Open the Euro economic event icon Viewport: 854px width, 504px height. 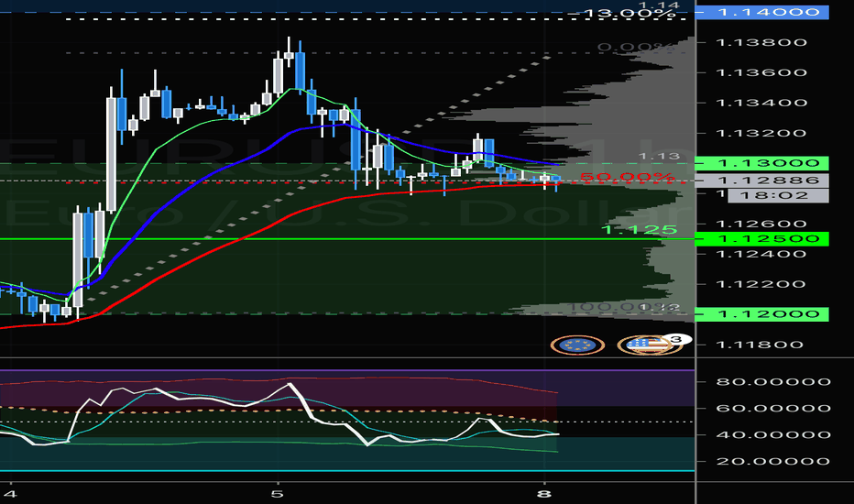[x=577, y=345]
